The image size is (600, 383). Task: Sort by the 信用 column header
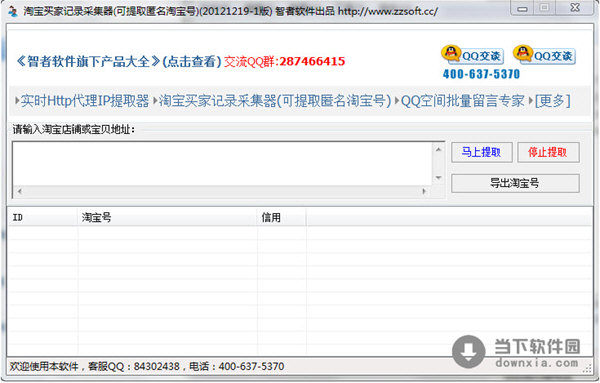[x=282, y=217]
